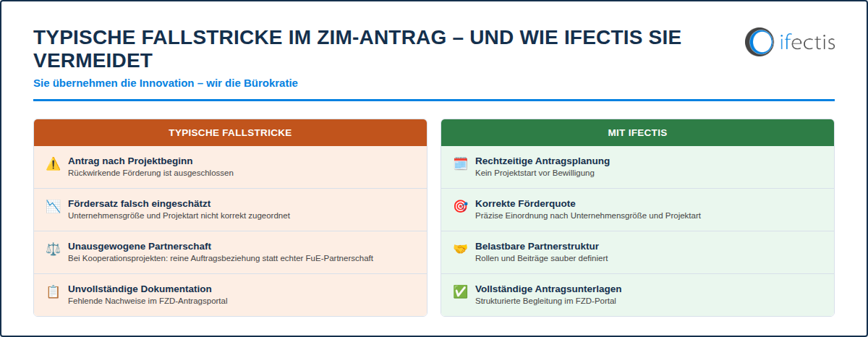Viewport: 868px width, 337px height.
Task: Click the heading 'Unvollständige Dokumentation'
Action: click(x=140, y=289)
